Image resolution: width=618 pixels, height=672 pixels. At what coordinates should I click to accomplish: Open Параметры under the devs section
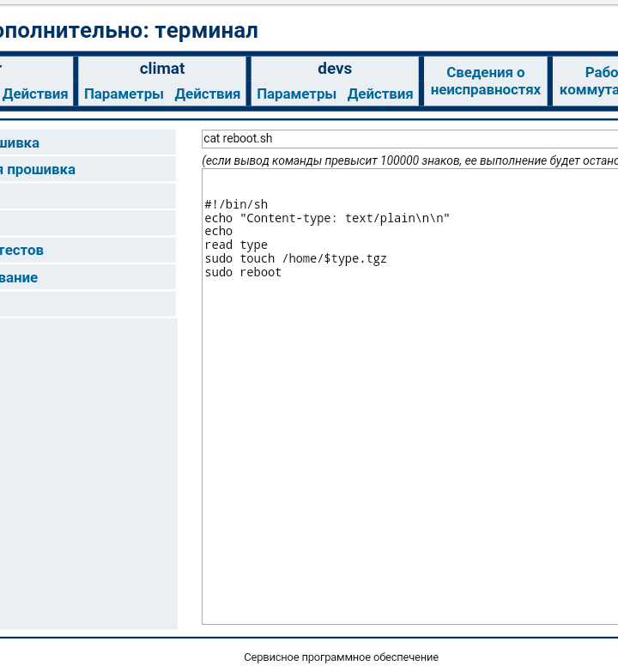pos(296,94)
